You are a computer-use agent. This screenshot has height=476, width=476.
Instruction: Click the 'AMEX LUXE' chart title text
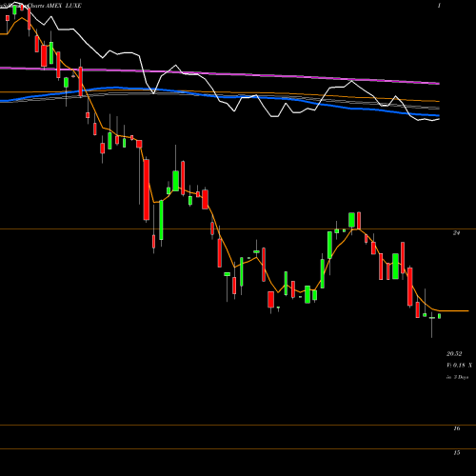pyautogui.click(x=64, y=6)
